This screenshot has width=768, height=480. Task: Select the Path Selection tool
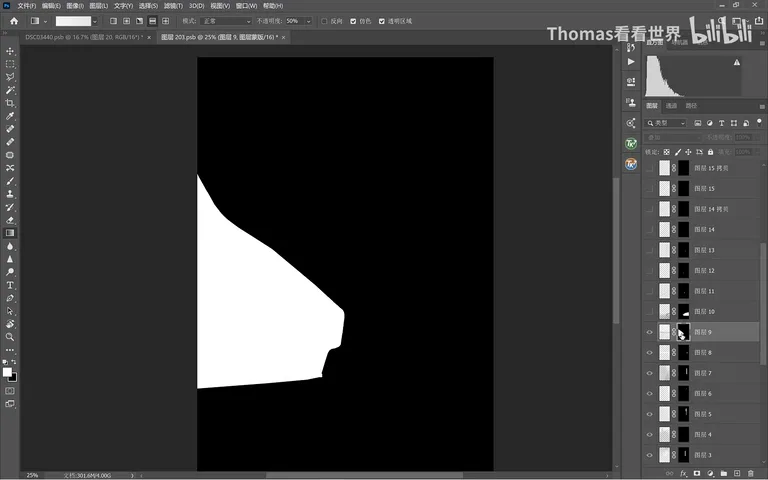[x=10, y=311]
